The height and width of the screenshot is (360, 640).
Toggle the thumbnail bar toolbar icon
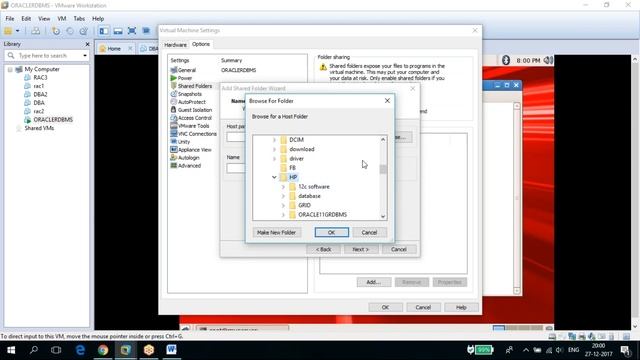118,31
